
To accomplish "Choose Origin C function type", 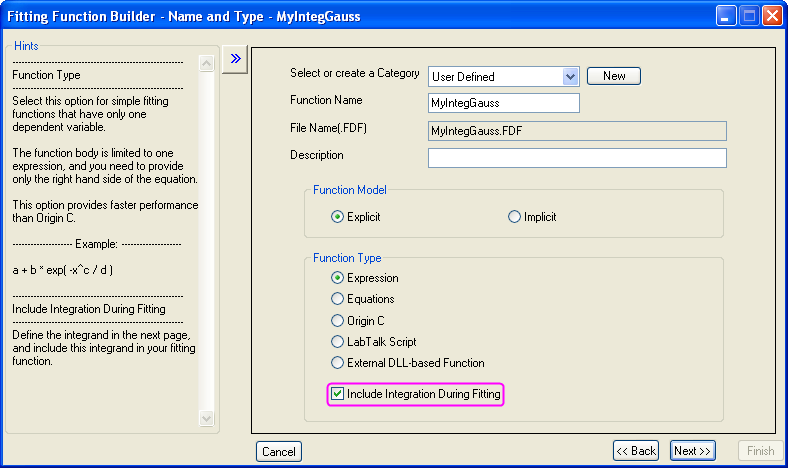I will (x=338, y=321).
